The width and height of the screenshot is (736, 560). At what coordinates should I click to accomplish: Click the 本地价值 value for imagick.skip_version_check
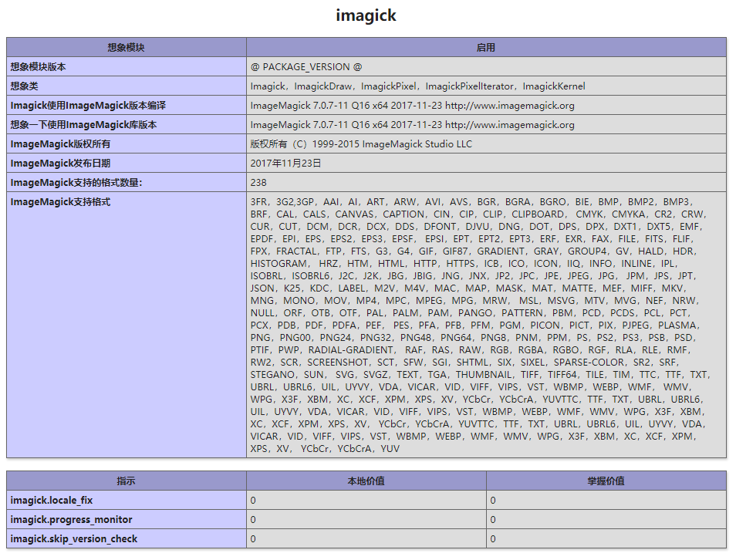(253, 538)
